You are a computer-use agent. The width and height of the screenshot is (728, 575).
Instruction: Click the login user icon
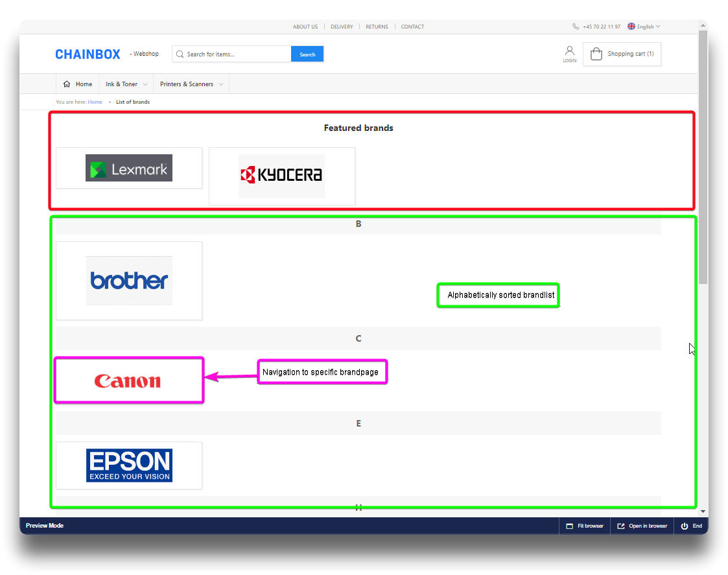pos(569,51)
